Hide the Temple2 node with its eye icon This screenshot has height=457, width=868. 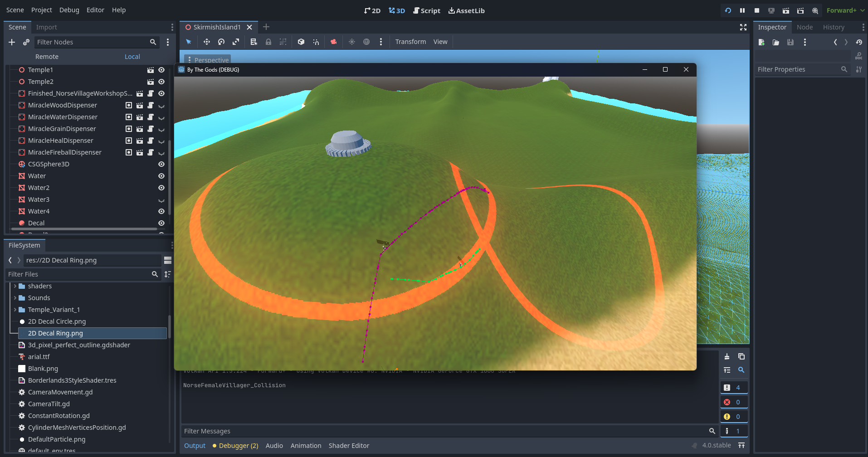[161, 82]
